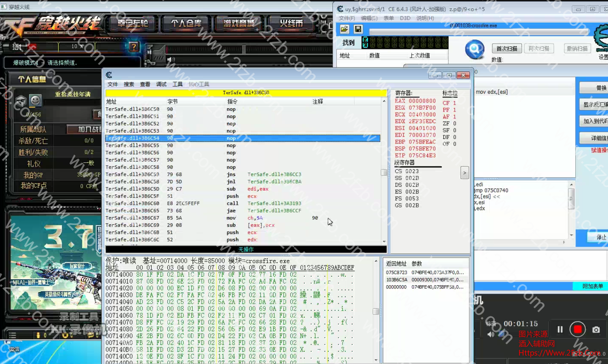Click the 地址 column header in disassembler
This screenshot has width=608, height=364.
(111, 101)
